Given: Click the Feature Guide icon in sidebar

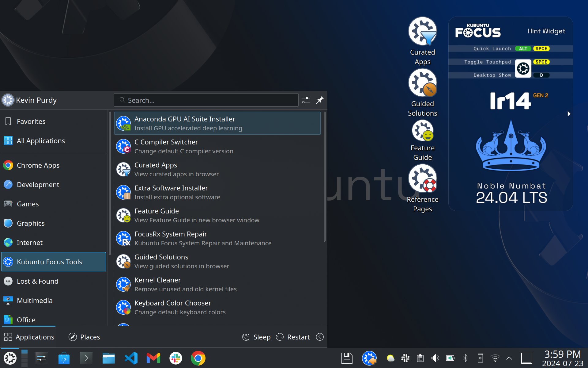Looking at the screenshot, I should pos(423,135).
